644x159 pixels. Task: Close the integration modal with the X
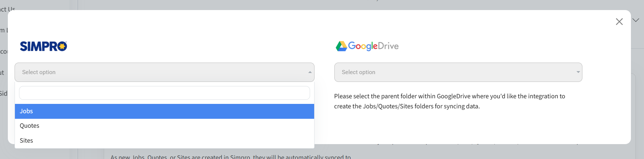619,22
